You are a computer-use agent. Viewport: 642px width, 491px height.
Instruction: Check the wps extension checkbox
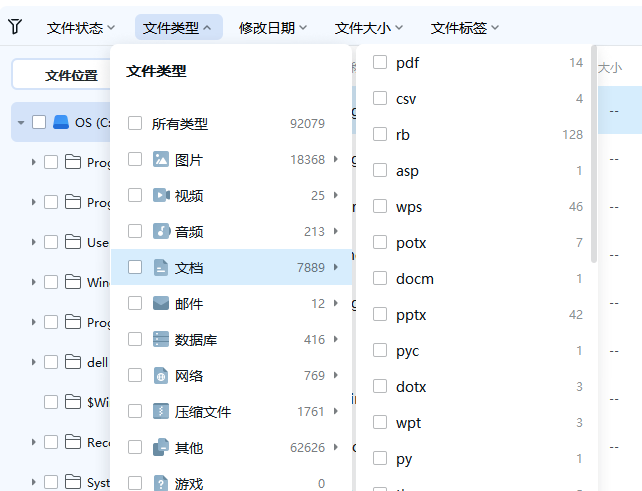point(380,206)
